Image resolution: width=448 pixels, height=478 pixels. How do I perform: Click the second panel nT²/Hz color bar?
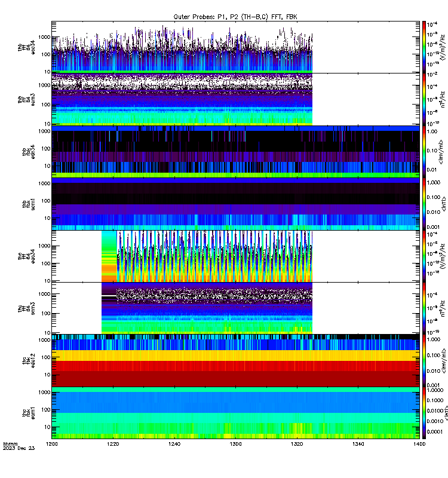tap(424, 99)
